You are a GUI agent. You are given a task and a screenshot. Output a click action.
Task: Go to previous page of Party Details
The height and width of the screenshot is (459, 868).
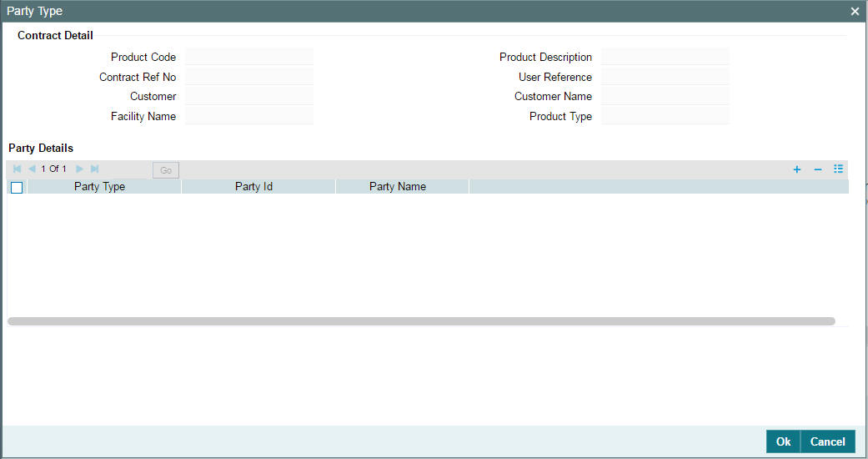(33, 169)
